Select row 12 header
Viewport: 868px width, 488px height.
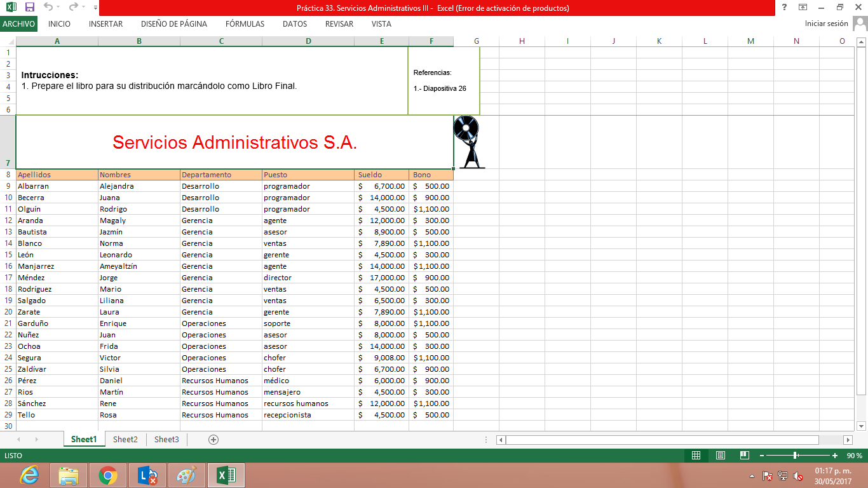coord(8,220)
